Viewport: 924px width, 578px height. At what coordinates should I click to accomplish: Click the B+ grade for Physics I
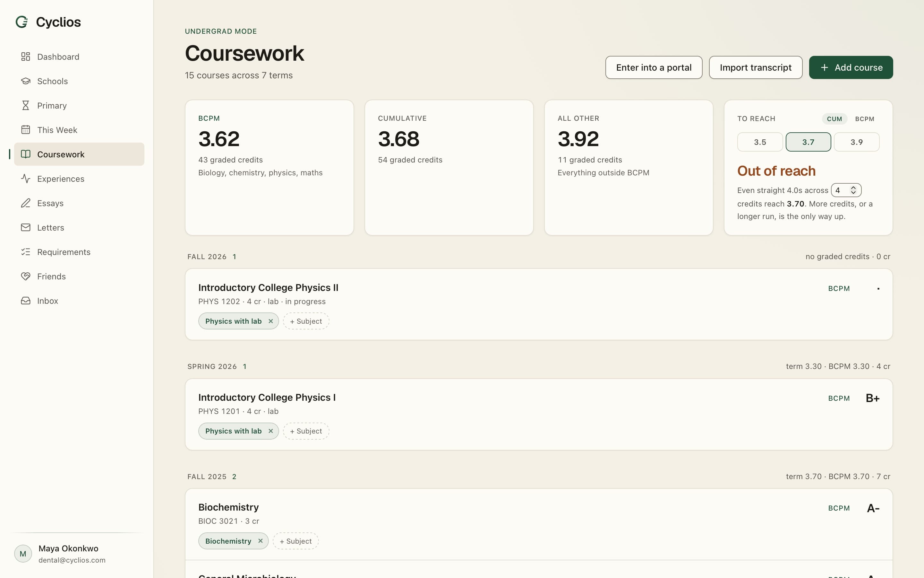click(872, 398)
